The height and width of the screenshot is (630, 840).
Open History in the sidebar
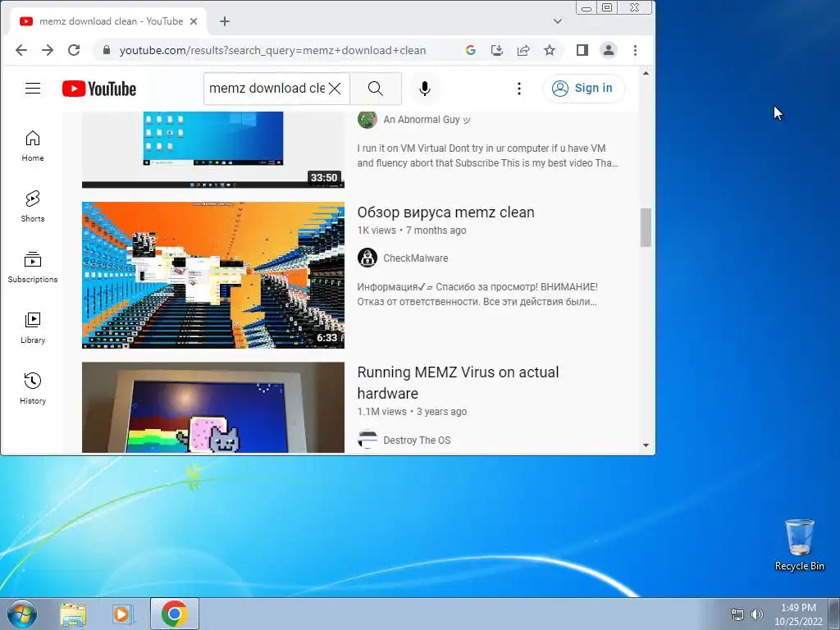(33, 388)
